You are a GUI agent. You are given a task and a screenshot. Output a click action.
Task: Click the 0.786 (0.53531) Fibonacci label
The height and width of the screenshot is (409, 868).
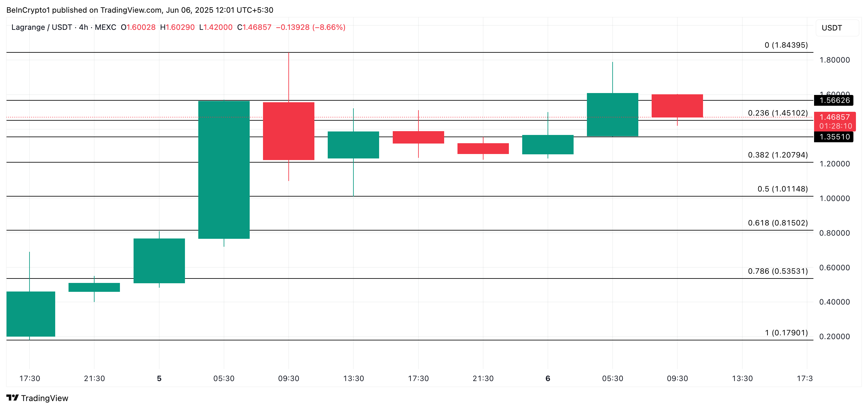point(777,271)
